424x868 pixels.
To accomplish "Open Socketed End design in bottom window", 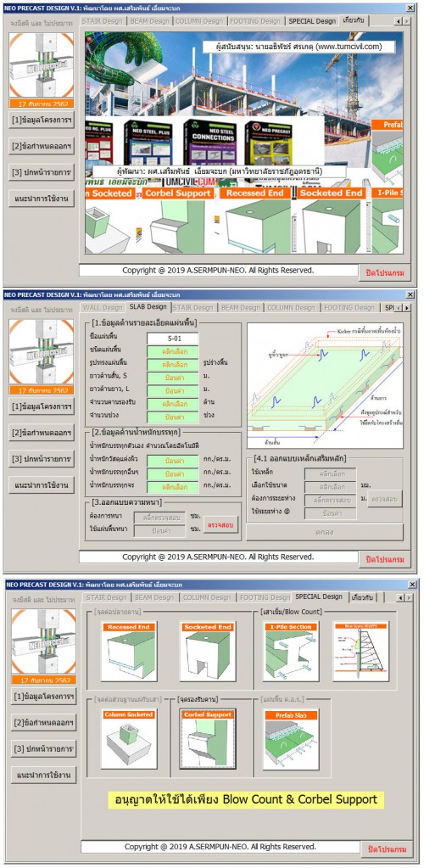I will pos(208,651).
